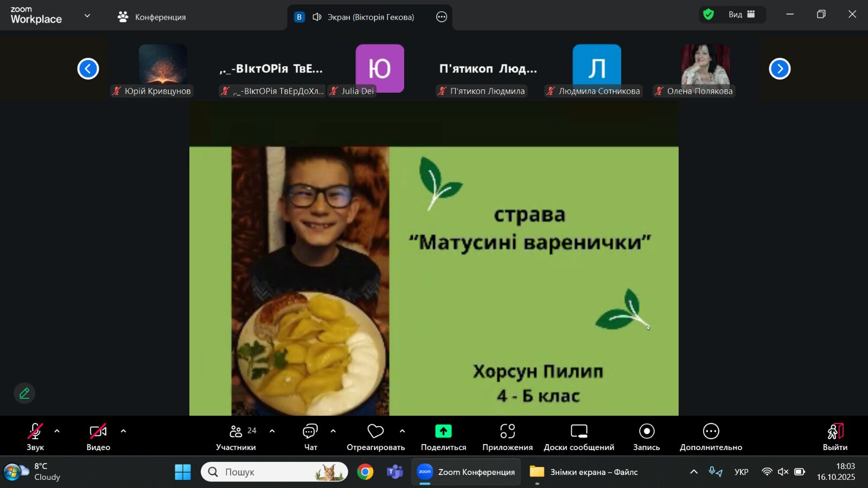Image resolution: width=868 pixels, height=488 pixels.
Task: Click the React heart icon
Action: tap(375, 432)
